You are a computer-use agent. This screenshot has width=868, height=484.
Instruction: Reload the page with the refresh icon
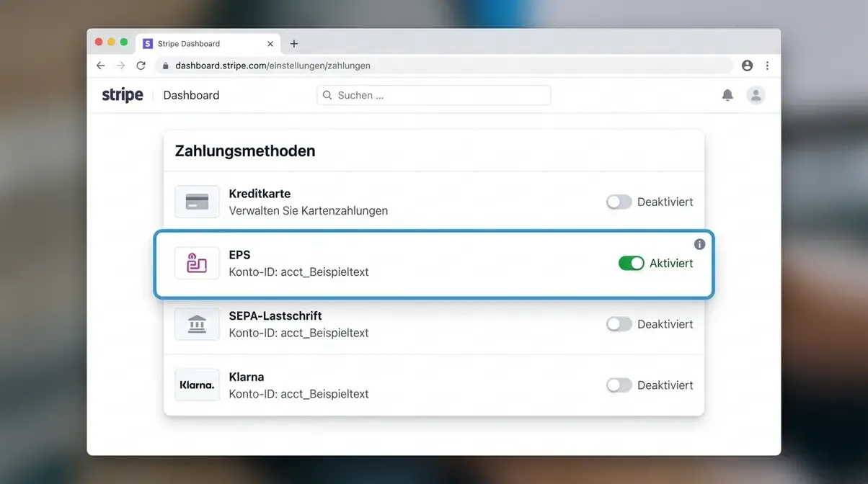141,66
